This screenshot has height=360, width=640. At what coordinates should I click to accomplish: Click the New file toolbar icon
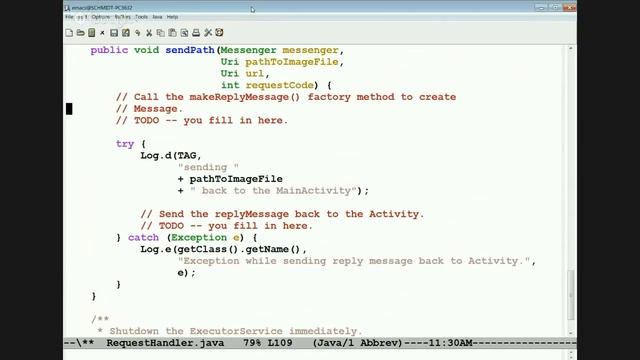[x=69, y=33]
